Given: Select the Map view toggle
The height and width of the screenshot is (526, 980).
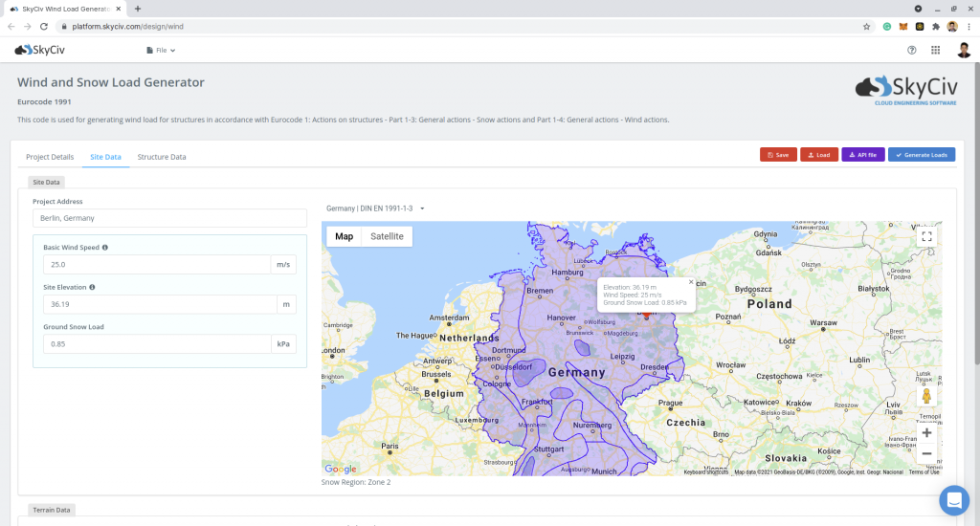Looking at the screenshot, I should [344, 236].
